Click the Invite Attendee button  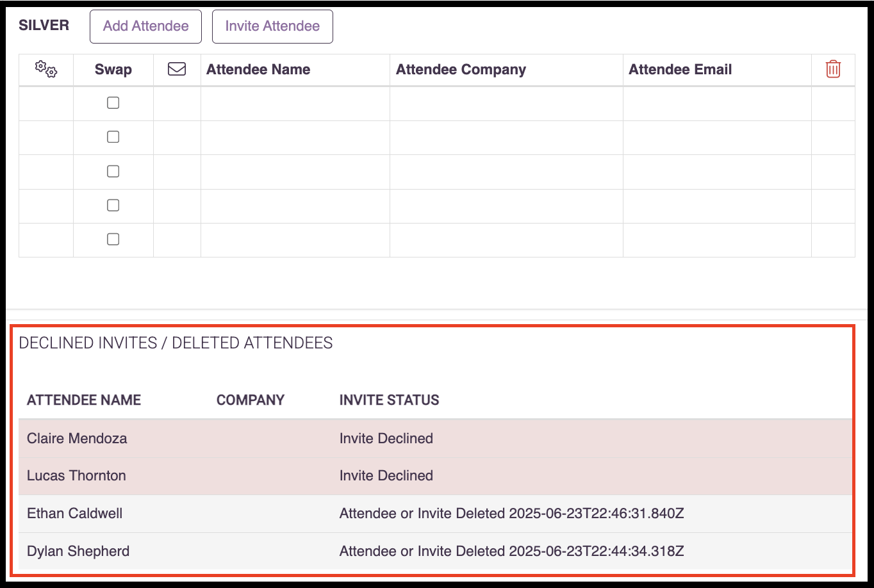pyautogui.click(x=272, y=26)
